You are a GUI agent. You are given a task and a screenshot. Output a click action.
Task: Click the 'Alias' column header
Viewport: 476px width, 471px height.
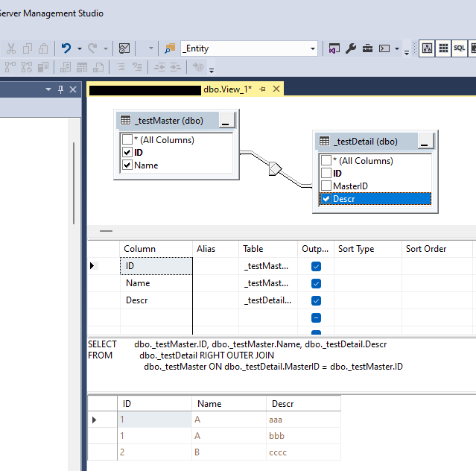tap(215, 249)
